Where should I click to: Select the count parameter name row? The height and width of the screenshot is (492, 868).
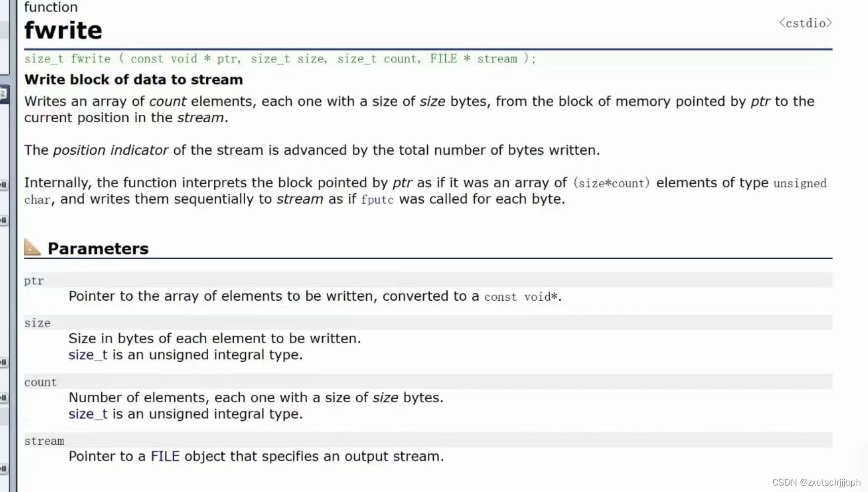coord(428,382)
